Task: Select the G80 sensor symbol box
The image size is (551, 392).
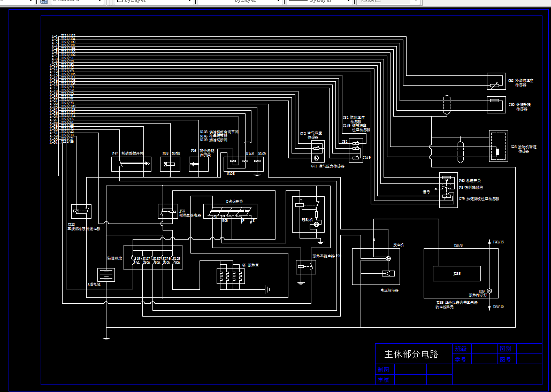Action: pos(496,105)
